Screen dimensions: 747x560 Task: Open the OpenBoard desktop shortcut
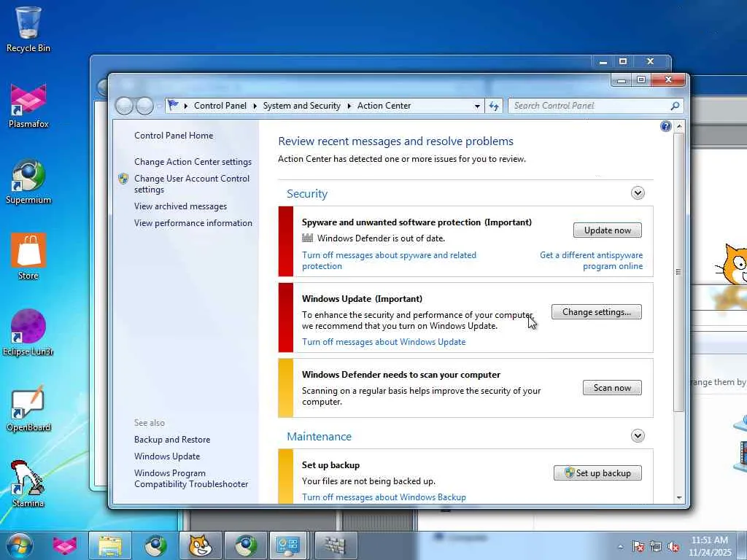coord(28,408)
